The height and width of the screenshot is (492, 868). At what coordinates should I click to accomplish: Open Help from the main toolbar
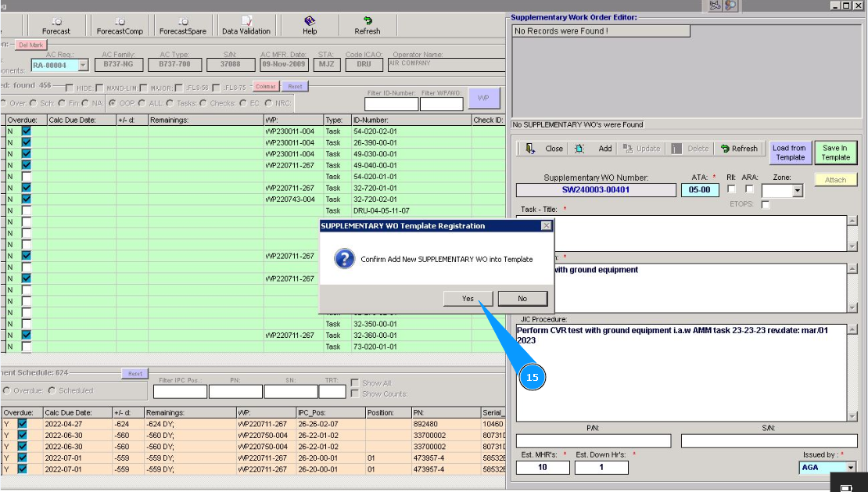[x=310, y=24]
